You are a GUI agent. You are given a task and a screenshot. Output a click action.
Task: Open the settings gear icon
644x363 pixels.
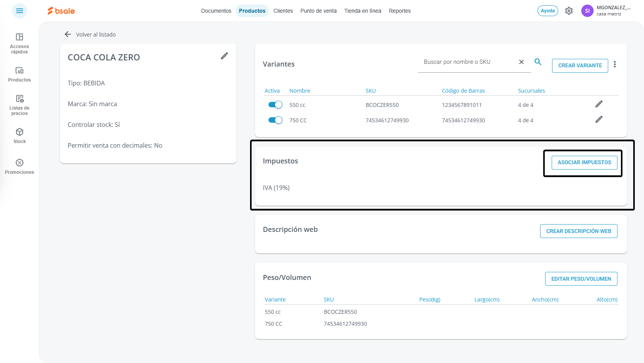pos(569,11)
